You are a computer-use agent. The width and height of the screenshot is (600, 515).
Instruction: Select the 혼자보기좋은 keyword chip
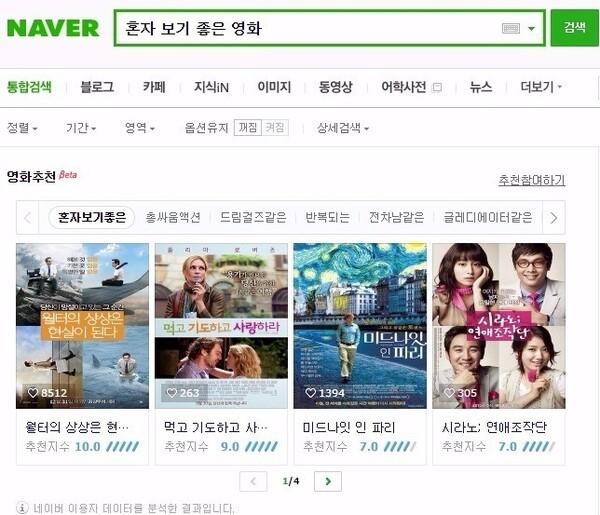point(91,217)
